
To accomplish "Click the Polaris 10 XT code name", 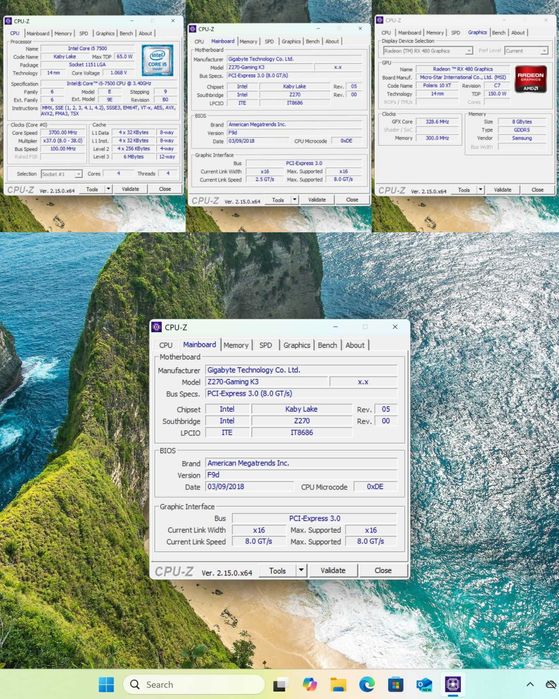I will click(437, 86).
